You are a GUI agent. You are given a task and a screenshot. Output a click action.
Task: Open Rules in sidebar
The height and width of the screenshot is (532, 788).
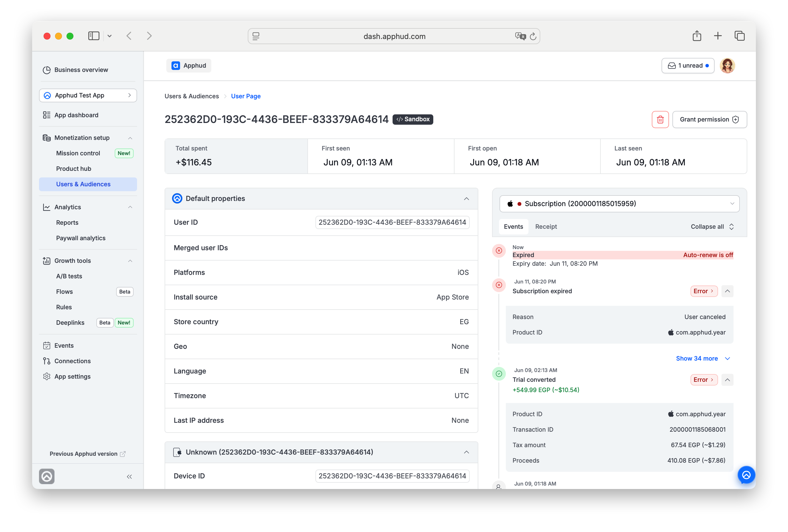[64, 307]
